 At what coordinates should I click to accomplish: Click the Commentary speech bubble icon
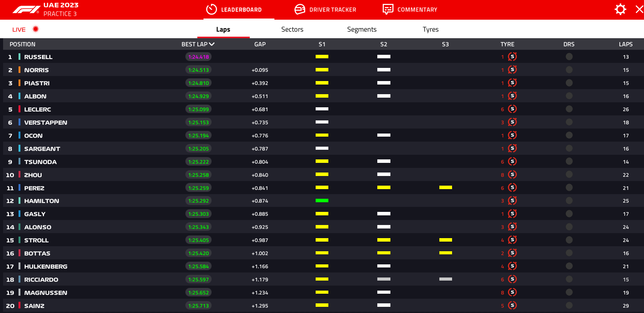click(x=388, y=9)
